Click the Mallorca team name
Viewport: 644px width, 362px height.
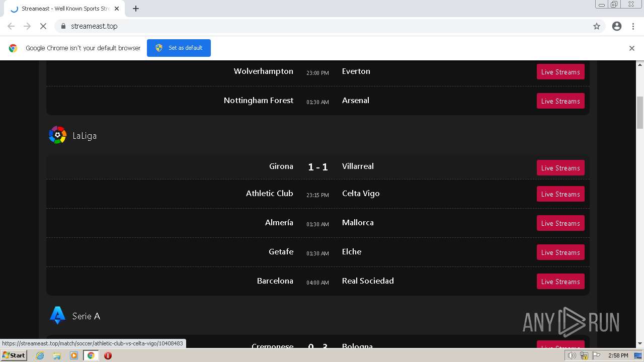358,223
